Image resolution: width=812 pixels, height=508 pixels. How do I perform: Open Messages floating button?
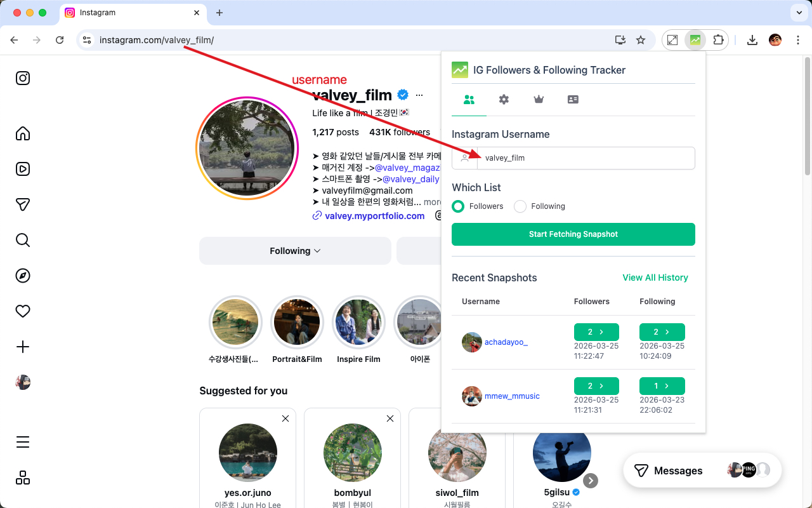pyautogui.click(x=702, y=471)
